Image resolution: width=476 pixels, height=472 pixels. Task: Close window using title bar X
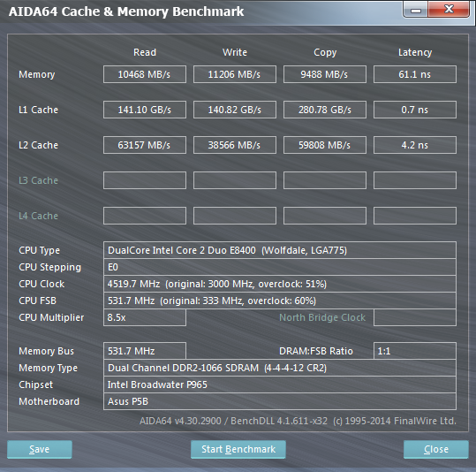click(x=449, y=10)
